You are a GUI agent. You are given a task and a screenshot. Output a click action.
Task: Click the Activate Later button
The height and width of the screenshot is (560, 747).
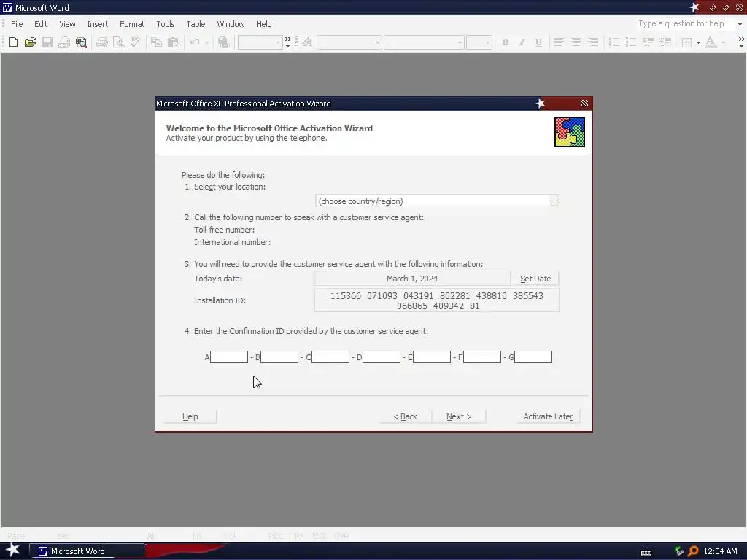(x=548, y=416)
